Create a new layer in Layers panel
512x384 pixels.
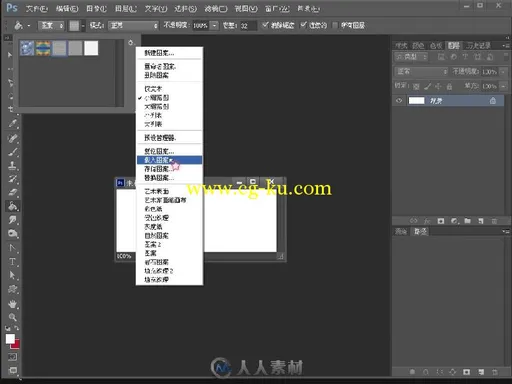481,221
